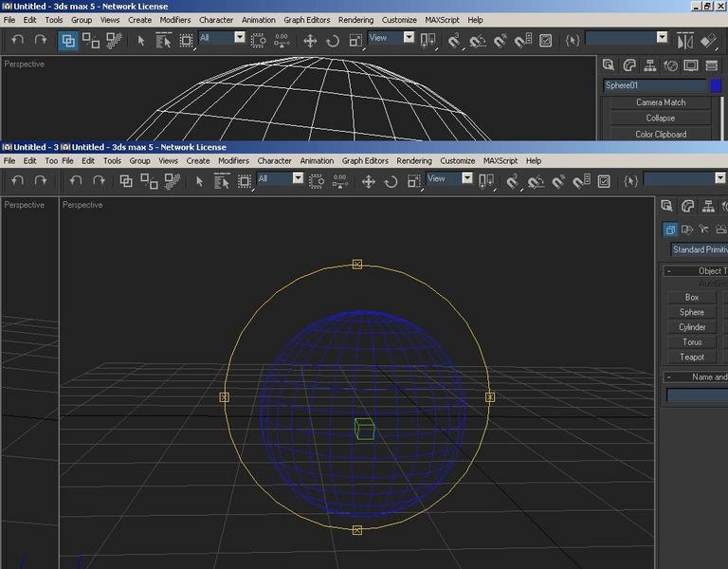This screenshot has height=569, width=728.
Task: Open the Standard Primitives dropdown
Action: point(699,249)
